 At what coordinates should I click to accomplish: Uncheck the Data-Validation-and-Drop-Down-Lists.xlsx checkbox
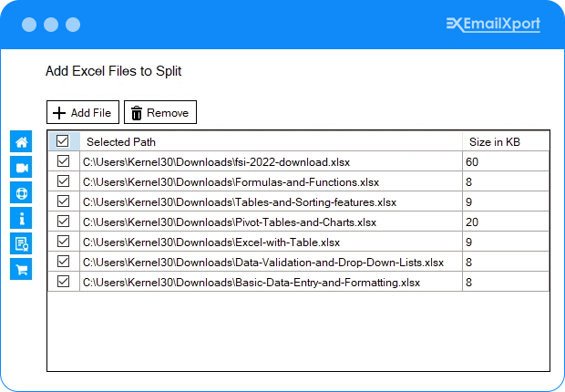click(x=64, y=261)
